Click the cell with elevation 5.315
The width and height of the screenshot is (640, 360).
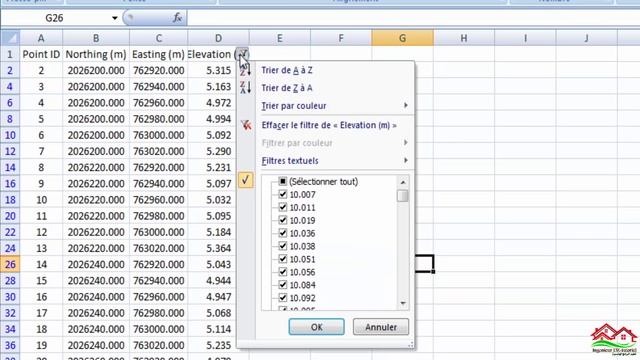point(212,71)
